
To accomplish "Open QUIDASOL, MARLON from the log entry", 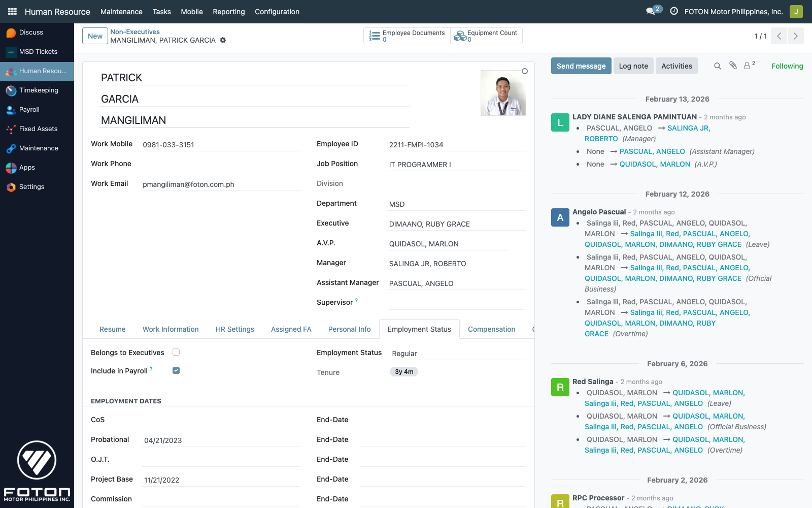I will [x=655, y=164].
